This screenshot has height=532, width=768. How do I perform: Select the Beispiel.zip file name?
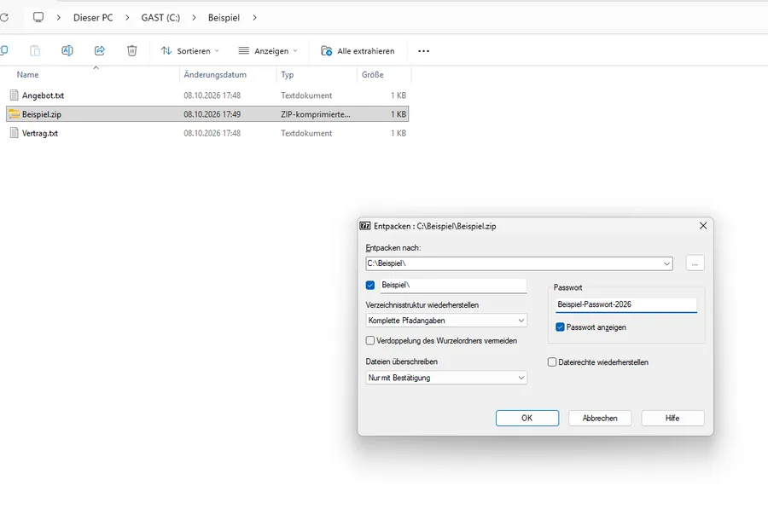42,114
